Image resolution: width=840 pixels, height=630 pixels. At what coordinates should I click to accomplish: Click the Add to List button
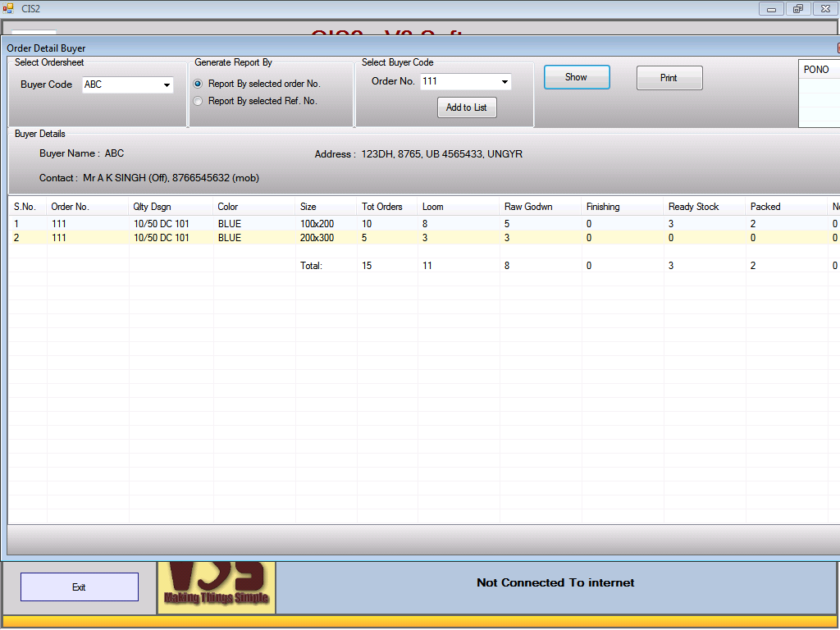point(467,107)
